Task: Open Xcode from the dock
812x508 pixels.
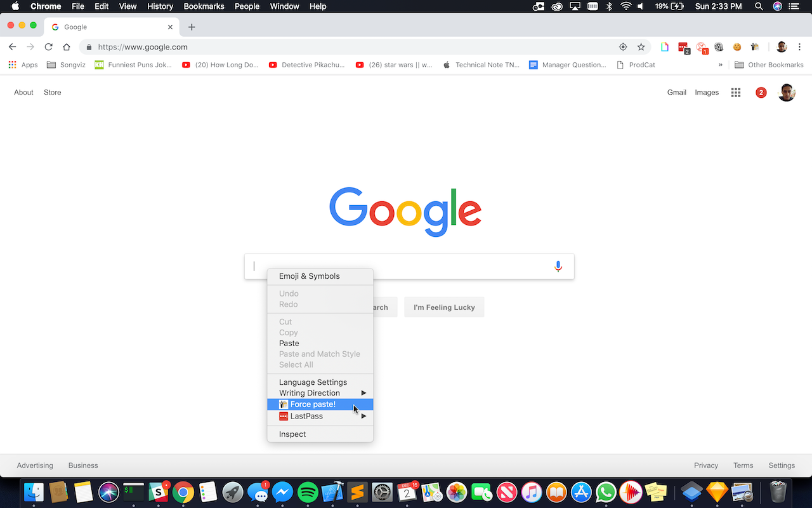Action: point(332,492)
